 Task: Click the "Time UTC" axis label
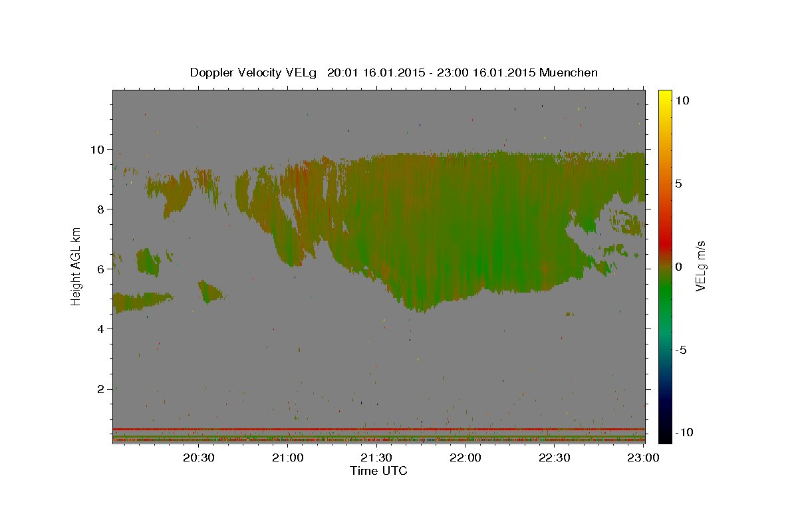[378, 471]
